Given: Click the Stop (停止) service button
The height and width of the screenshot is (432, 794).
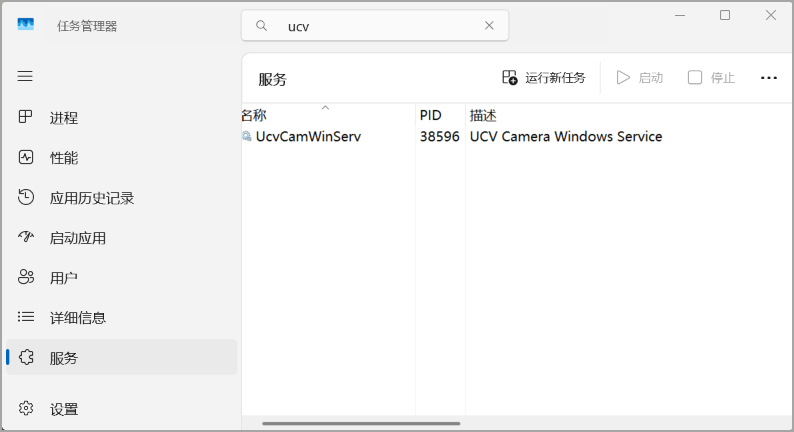Looking at the screenshot, I should click(711, 78).
